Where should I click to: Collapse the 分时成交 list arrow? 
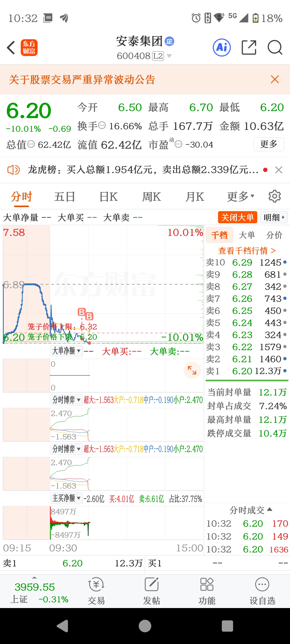point(270,509)
